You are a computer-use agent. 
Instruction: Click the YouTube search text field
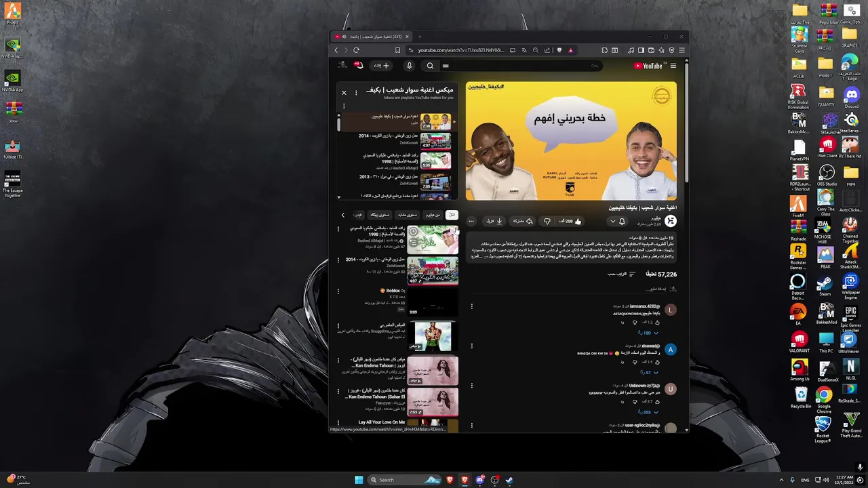(520, 66)
